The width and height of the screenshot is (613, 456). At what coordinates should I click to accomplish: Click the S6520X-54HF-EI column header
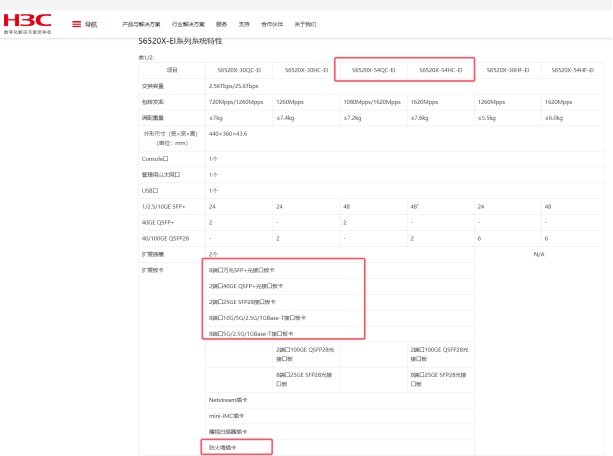click(573, 70)
